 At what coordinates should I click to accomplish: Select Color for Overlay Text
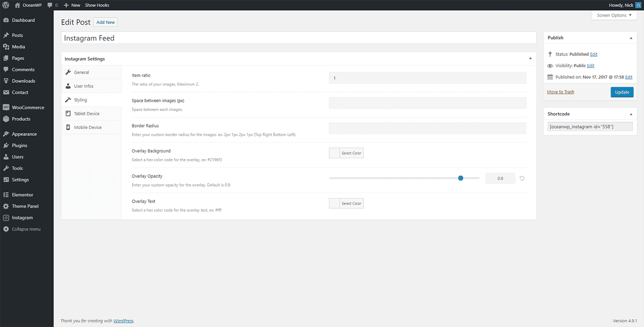346,204
